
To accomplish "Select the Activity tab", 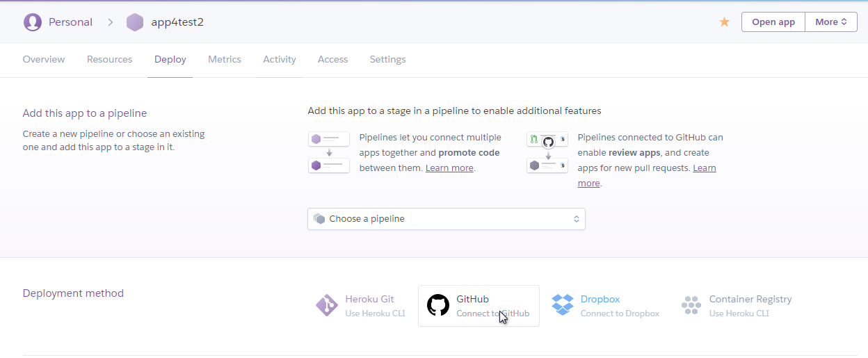I will [x=280, y=60].
